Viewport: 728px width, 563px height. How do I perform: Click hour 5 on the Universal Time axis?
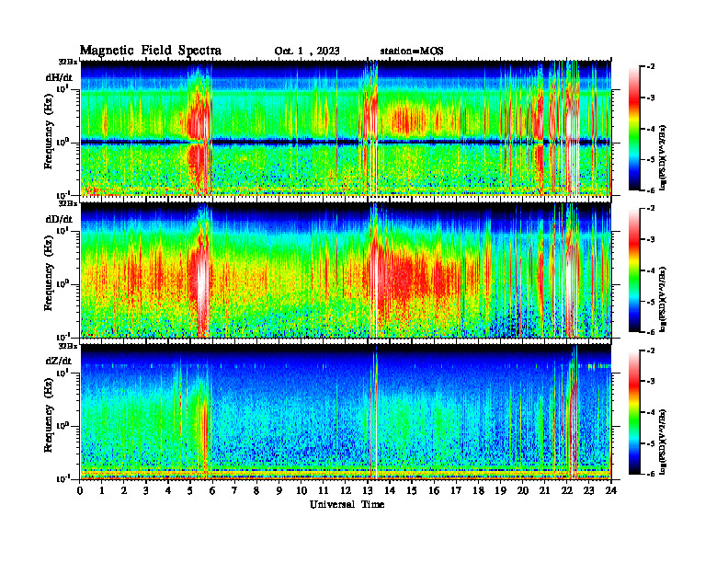coord(190,491)
